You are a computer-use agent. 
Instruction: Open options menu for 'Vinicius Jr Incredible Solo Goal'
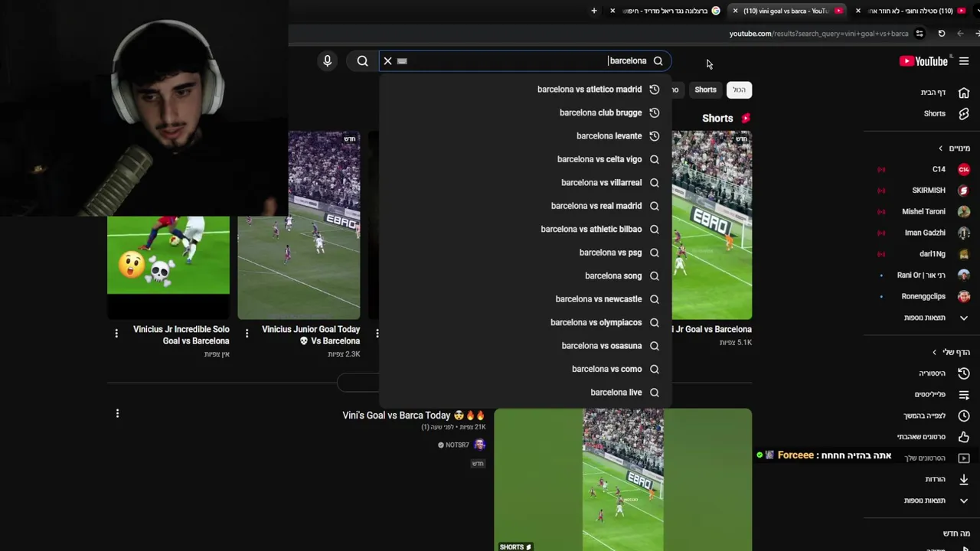coord(116,333)
